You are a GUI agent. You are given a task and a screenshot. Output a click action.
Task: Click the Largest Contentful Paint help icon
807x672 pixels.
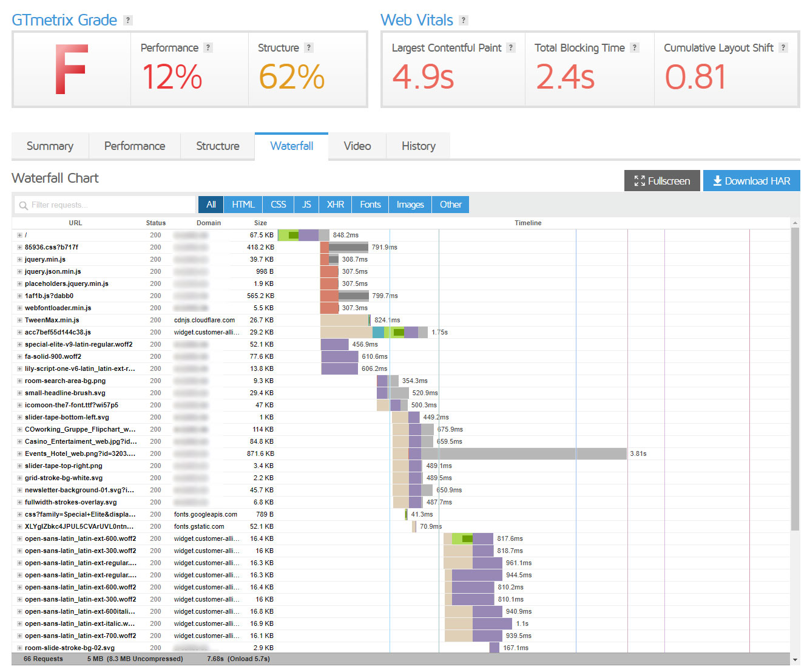510,47
